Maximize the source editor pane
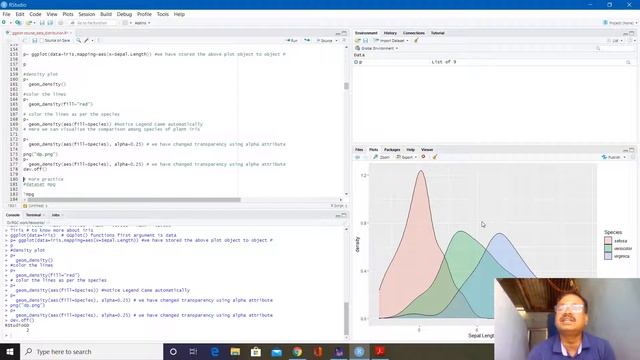Image resolution: width=640 pixels, height=360 pixels. coord(344,33)
